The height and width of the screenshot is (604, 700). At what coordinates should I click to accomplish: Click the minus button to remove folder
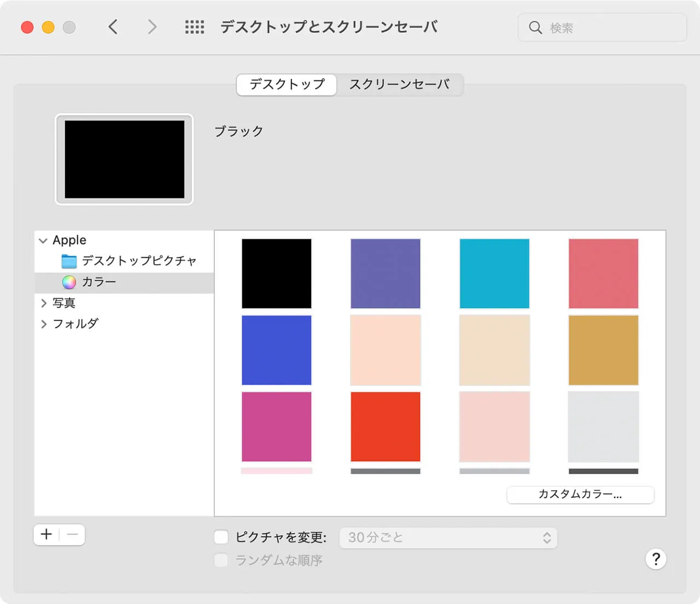[x=72, y=535]
